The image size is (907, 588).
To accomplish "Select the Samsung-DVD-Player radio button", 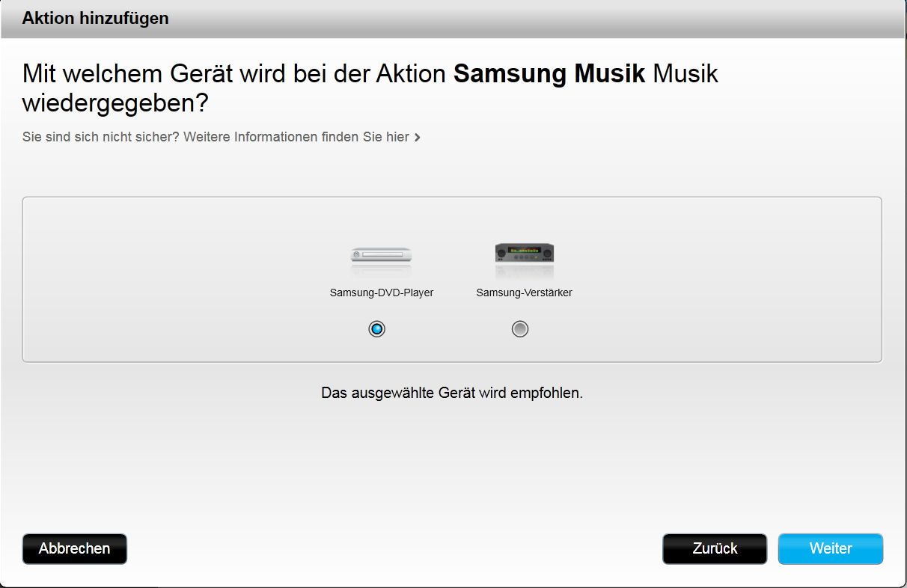I will coord(376,329).
